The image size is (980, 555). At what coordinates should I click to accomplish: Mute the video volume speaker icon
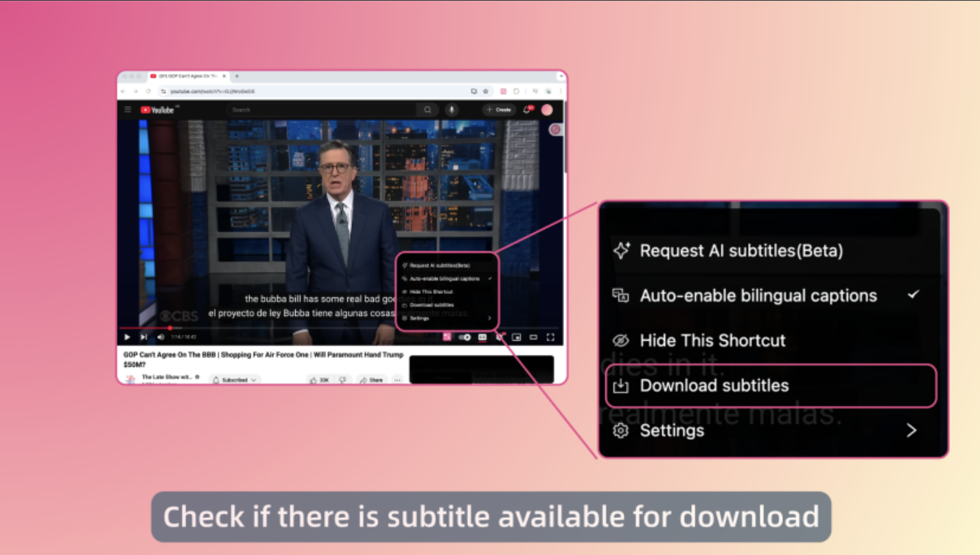point(161,337)
